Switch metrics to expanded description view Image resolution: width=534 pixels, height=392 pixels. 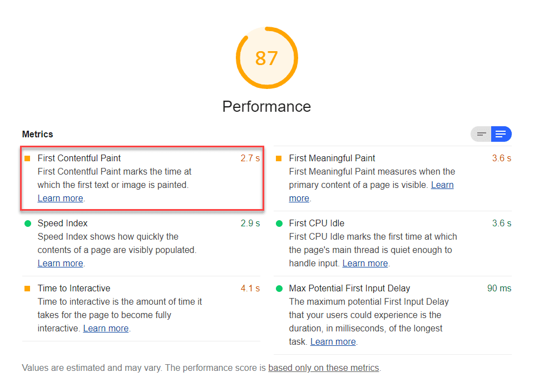(501, 134)
